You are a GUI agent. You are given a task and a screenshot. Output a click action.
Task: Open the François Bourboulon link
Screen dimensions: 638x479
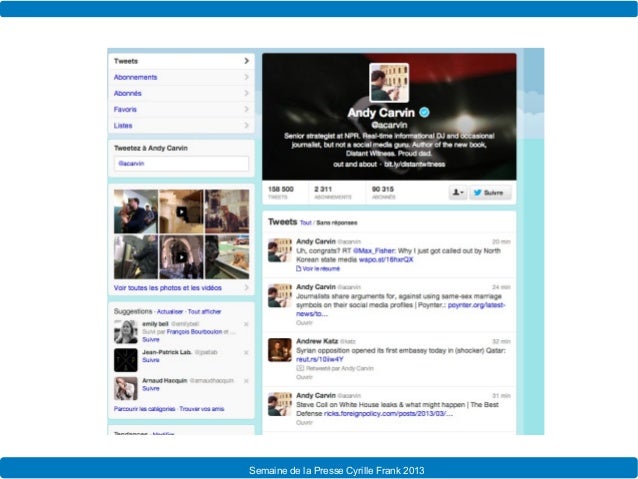194,332
